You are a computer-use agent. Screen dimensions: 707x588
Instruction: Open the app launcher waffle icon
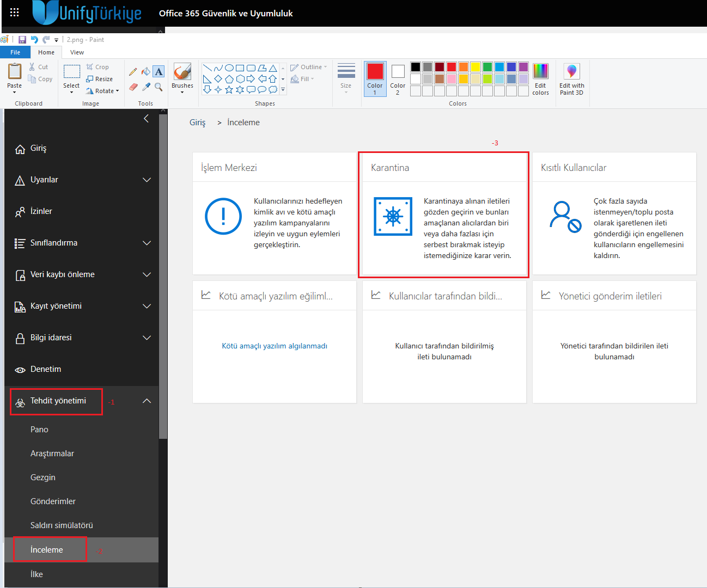15,13
